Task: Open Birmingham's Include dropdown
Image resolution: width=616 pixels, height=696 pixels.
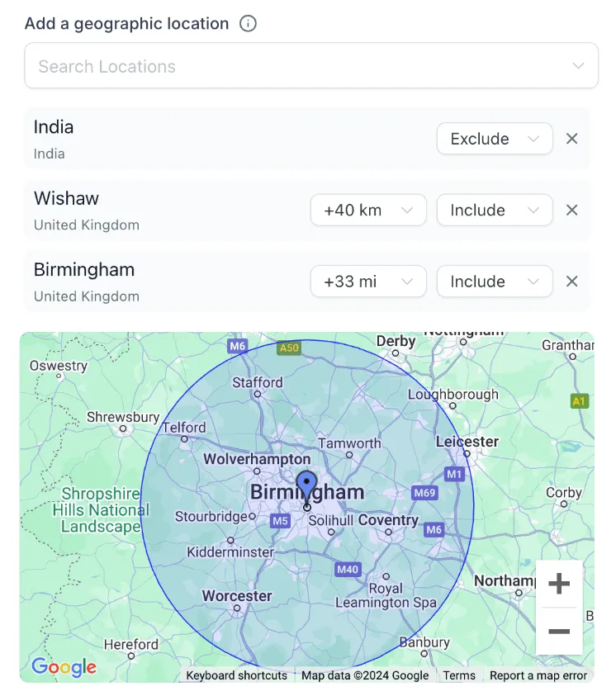Action: [494, 282]
